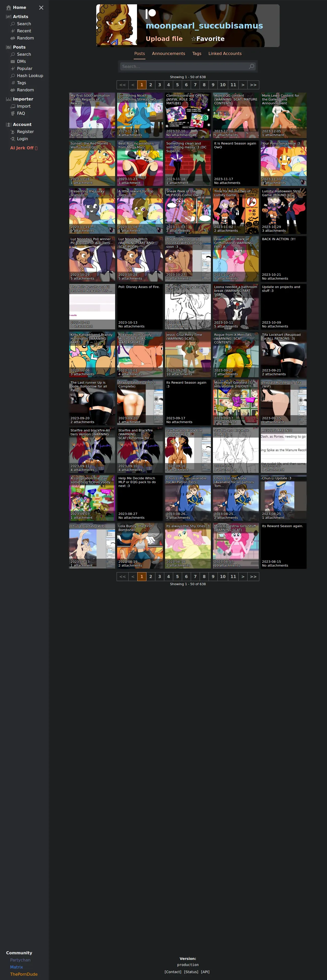327x980 pixels.
Task: Click previous page < in lower pagination
Action: [x=133, y=577]
